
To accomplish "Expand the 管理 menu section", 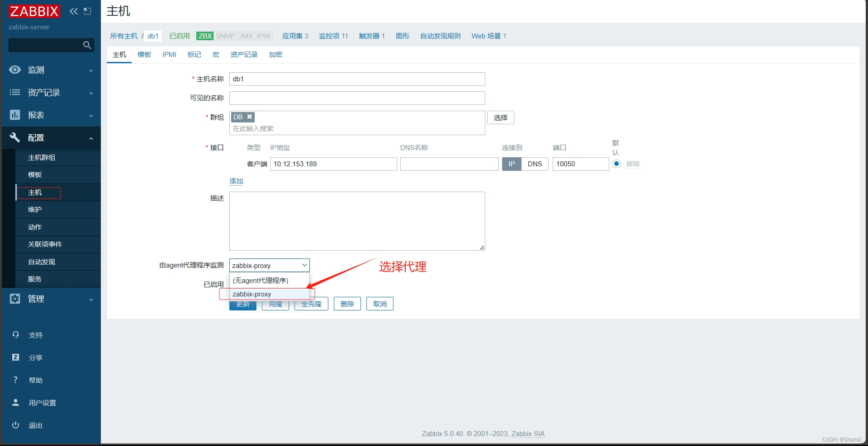I will pyautogui.click(x=51, y=299).
